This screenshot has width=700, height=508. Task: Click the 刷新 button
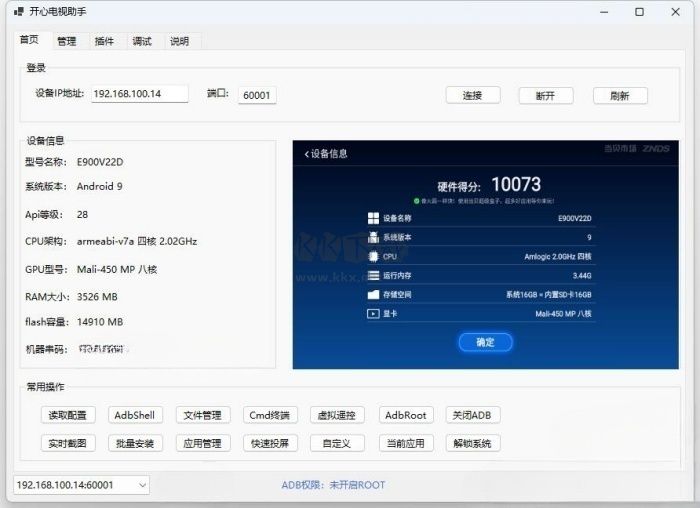pyautogui.click(x=620, y=96)
